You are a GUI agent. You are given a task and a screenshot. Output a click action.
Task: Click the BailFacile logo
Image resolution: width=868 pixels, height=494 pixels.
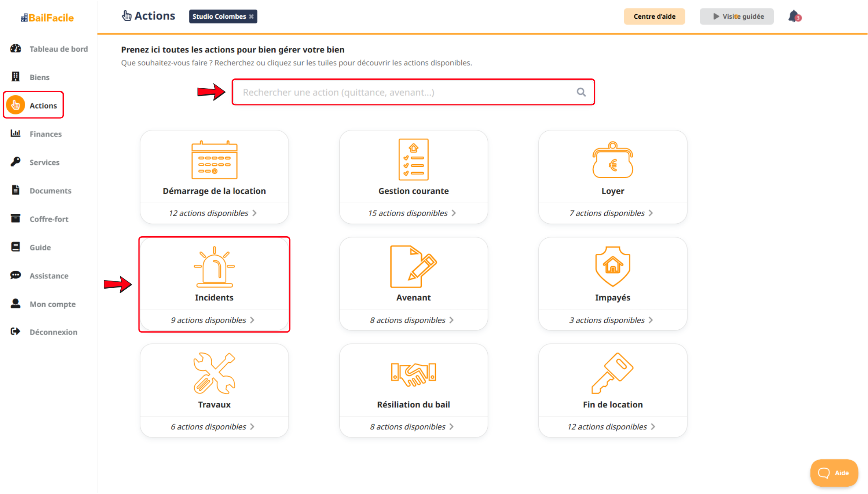click(48, 18)
